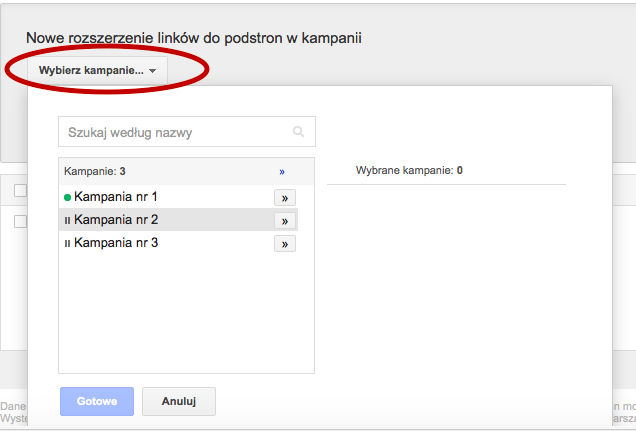Click the "Szukaj według nazwy" search field
The height and width of the screenshot is (431, 636).
click(x=176, y=132)
